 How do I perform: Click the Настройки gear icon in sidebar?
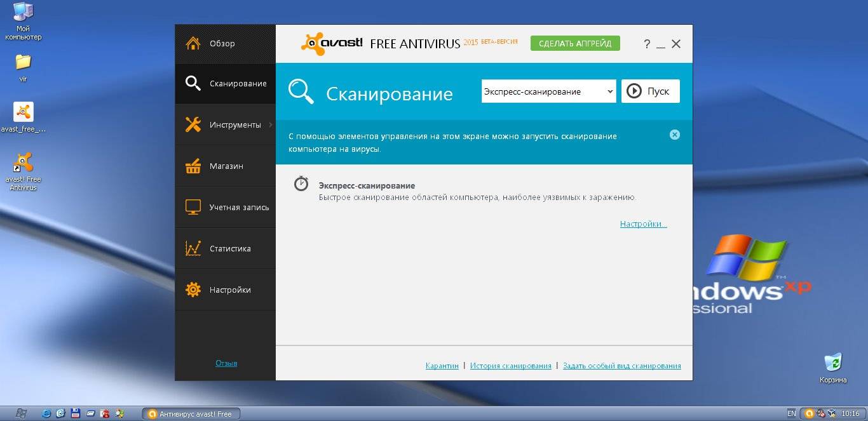pyautogui.click(x=193, y=290)
